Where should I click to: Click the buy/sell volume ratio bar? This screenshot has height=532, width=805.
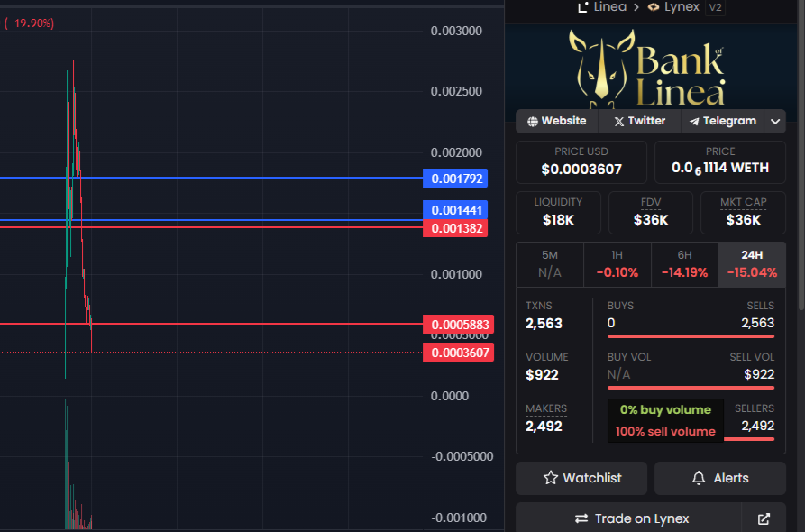pyautogui.click(x=691, y=388)
